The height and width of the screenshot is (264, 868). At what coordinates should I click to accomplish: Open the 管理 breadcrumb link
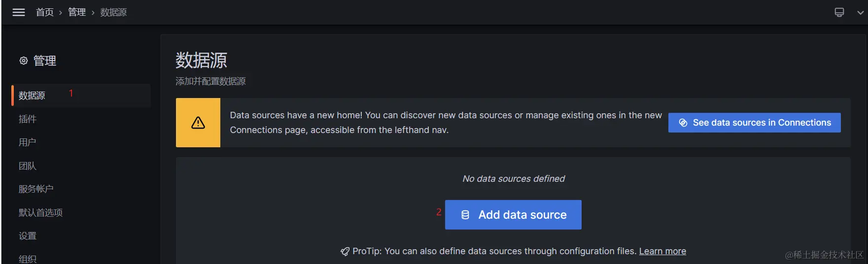click(x=77, y=12)
